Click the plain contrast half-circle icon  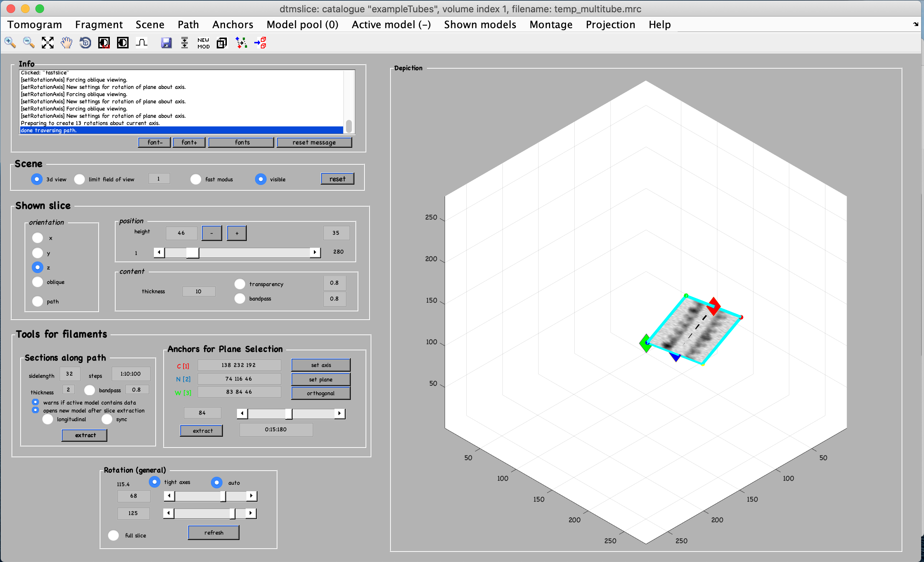click(x=122, y=43)
